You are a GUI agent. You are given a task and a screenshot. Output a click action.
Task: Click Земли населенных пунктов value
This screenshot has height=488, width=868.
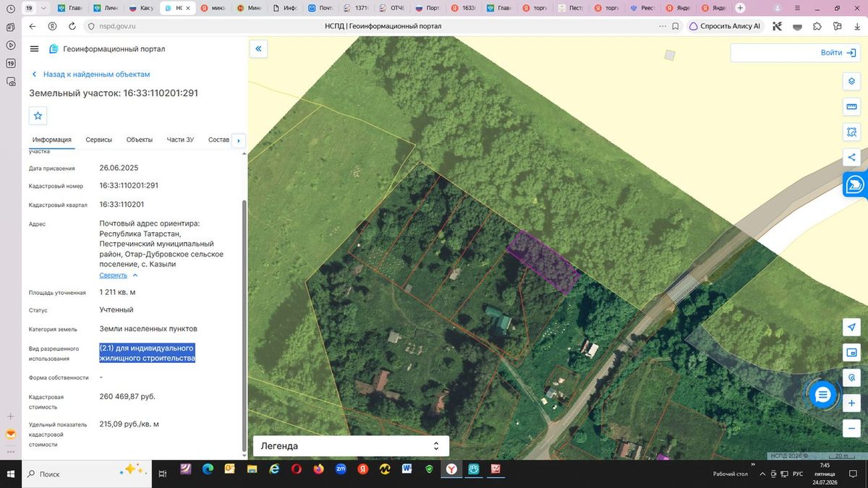click(148, 328)
